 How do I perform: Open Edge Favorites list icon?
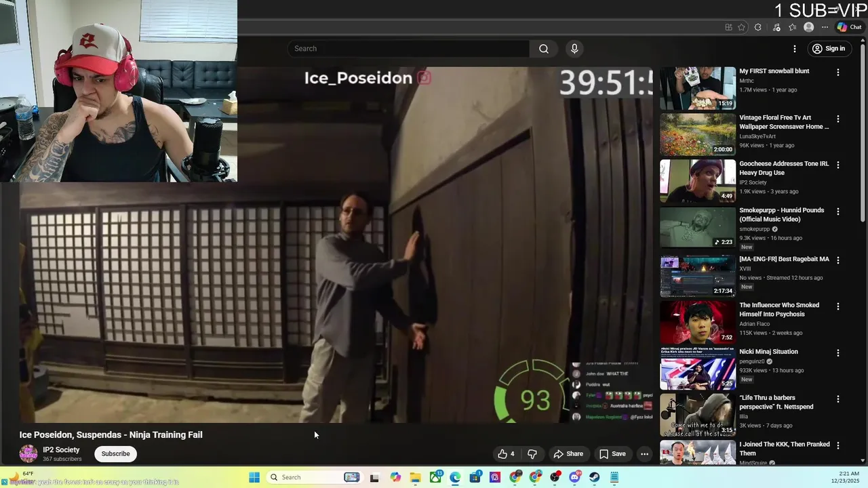click(792, 27)
